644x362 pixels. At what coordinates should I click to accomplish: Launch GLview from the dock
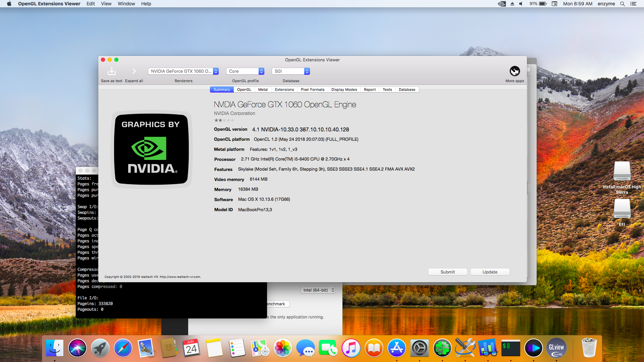556,348
